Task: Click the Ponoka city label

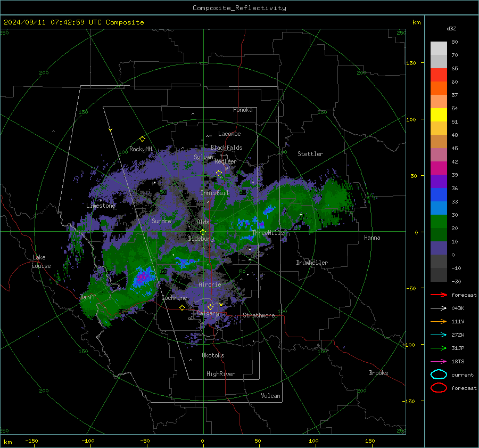Action: point(243,110)
